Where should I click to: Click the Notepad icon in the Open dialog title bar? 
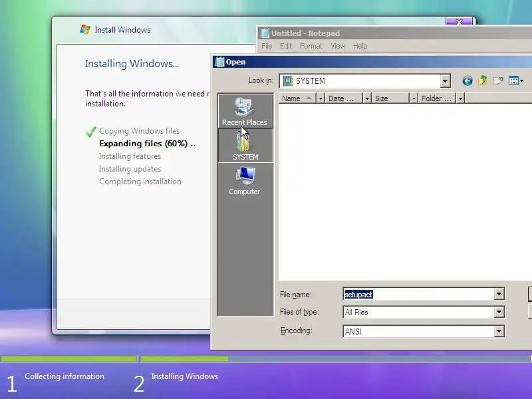pyautogui.click(x=219, y=62)
